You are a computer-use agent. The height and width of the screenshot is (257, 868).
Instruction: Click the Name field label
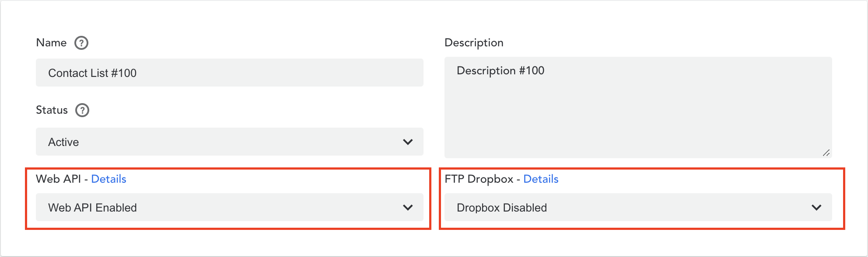tap(51, 43)
